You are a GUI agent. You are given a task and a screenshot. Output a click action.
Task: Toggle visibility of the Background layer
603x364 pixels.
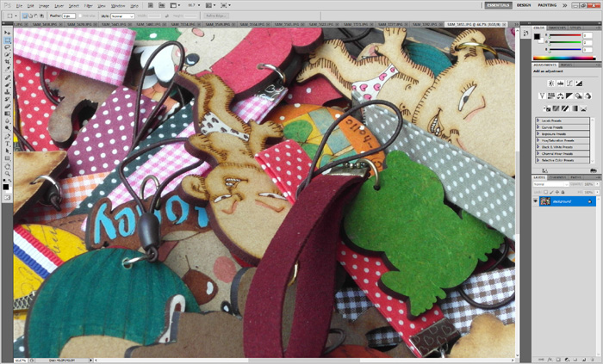pos(535,201)
